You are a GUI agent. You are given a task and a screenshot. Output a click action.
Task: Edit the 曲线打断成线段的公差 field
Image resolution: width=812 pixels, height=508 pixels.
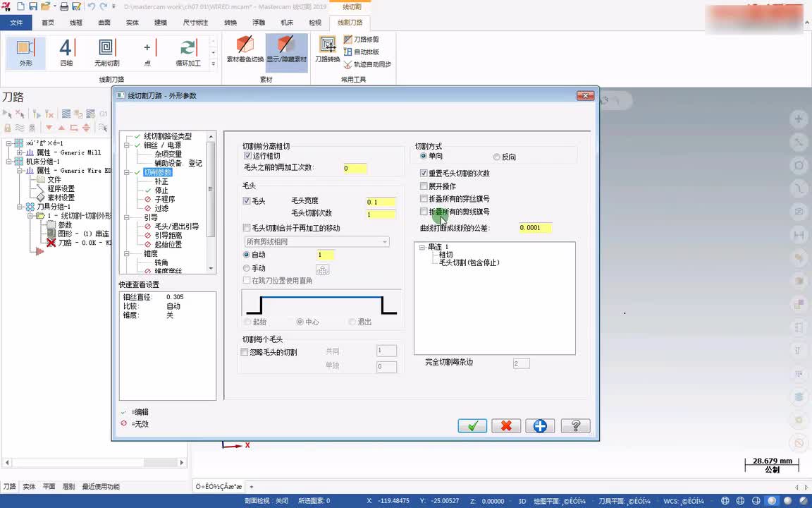click(535, 228)
